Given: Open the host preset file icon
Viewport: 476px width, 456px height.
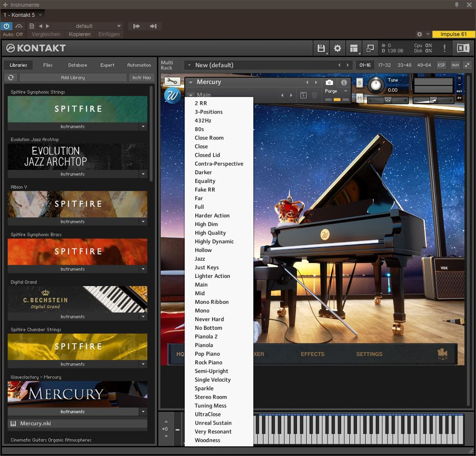Looking at the screenshot, I should [32, 26].
